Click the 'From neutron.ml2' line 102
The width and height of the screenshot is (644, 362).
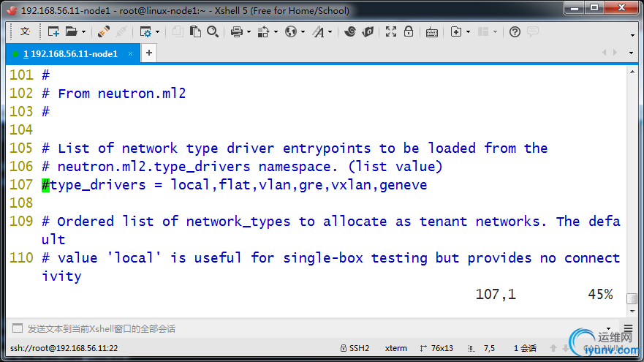114,94
